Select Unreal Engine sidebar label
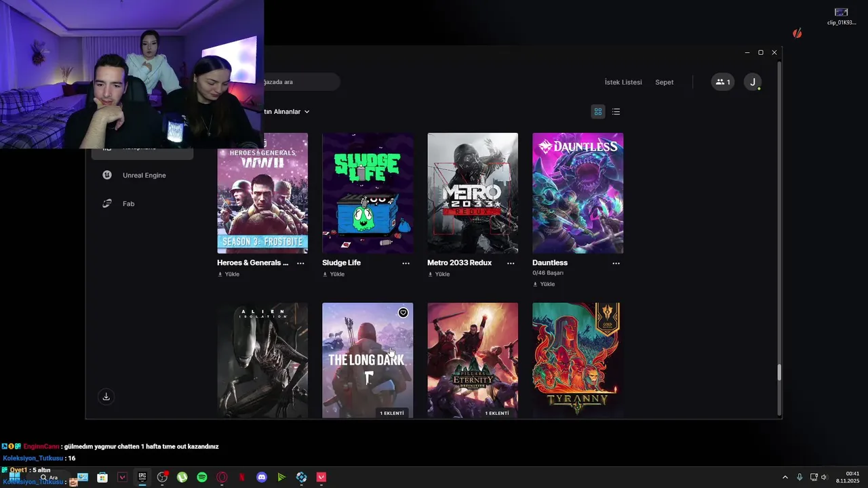The width and height of the screenshot is (868, 488). pos(144,176)
